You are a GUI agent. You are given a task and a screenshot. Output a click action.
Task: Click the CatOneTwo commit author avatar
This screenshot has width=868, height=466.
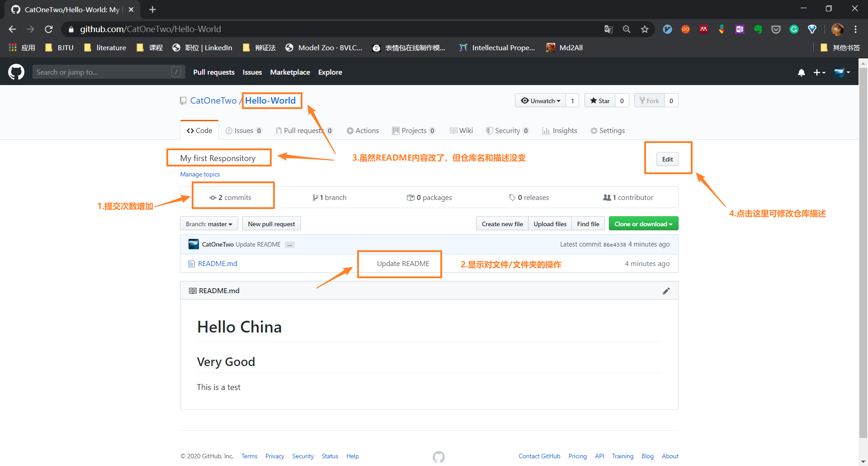tap(193, 244)
